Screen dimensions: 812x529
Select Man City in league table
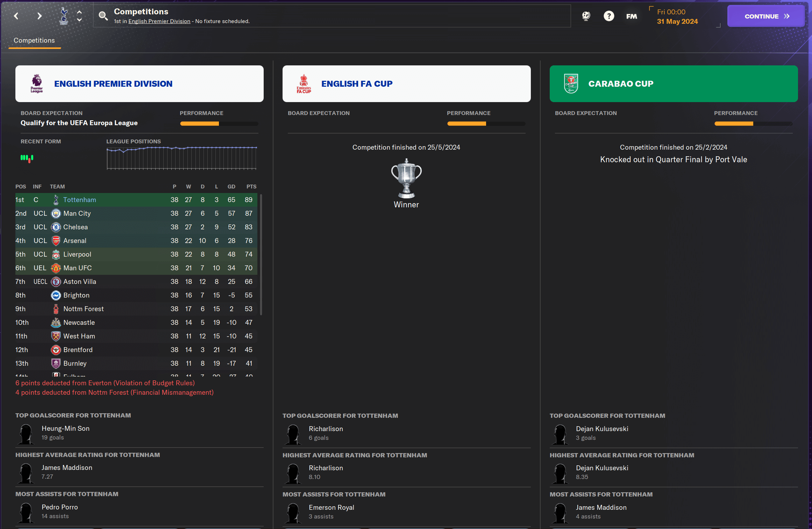77,213
